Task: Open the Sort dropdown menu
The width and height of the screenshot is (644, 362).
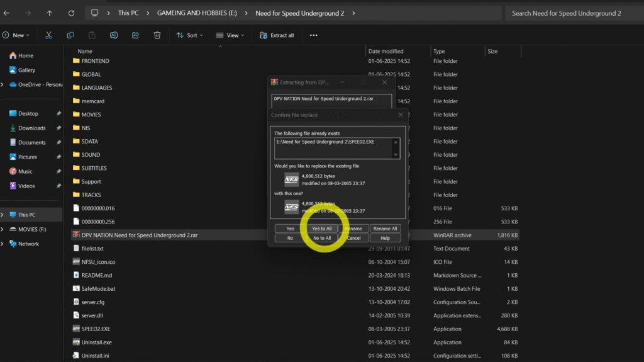Action: coord(190,35)
